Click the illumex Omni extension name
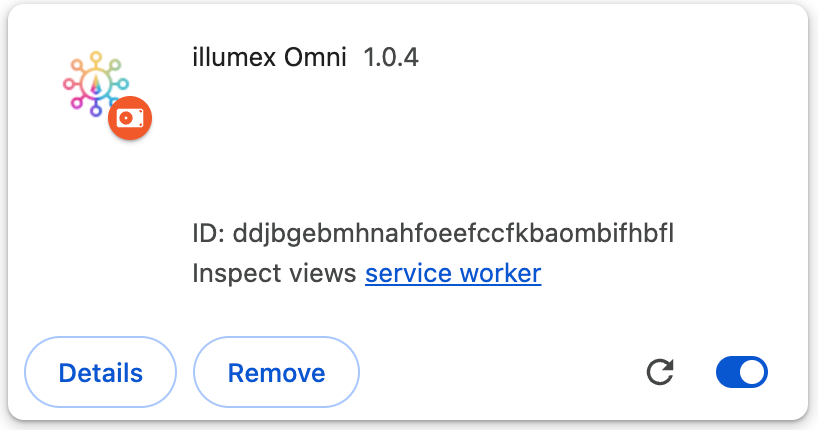The height and width of the screenshot is (430, 818). [x=269, y=58]
